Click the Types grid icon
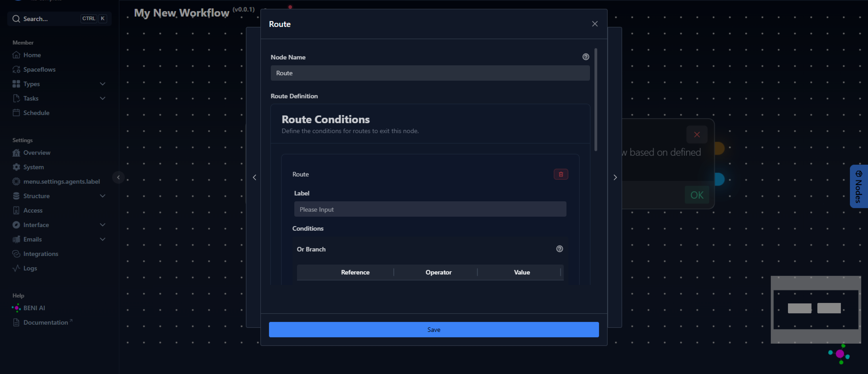 16,84
